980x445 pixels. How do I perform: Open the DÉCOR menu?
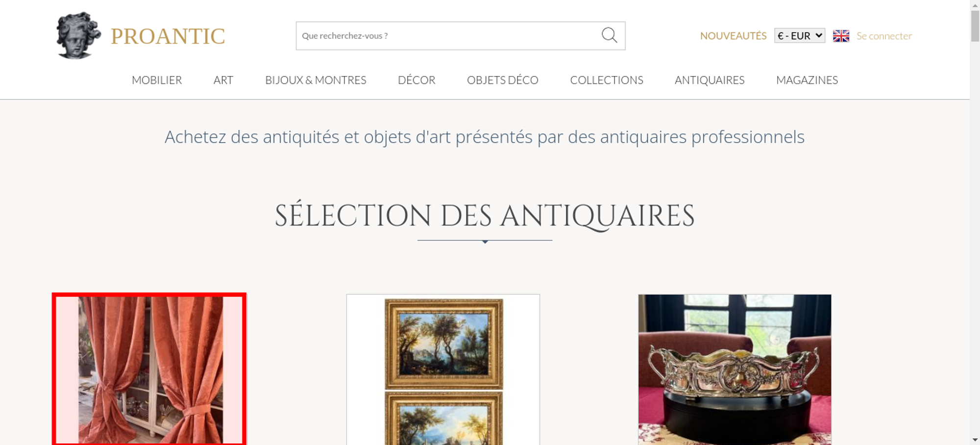[x=416, y=80]
